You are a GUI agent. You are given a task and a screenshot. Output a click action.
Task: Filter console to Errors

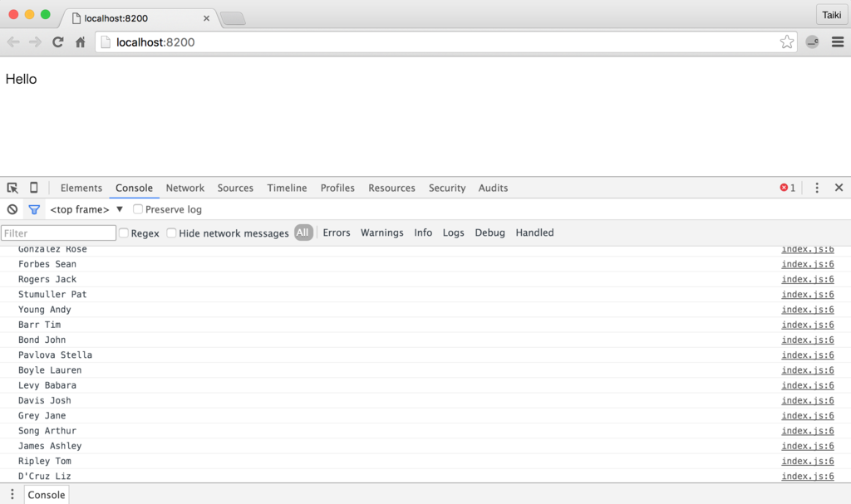tap(337, 232)
